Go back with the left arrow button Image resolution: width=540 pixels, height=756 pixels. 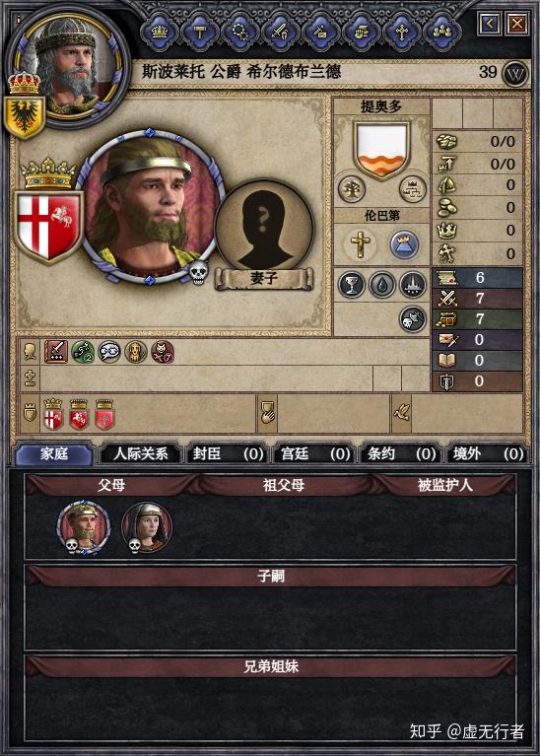pos(490,23)
